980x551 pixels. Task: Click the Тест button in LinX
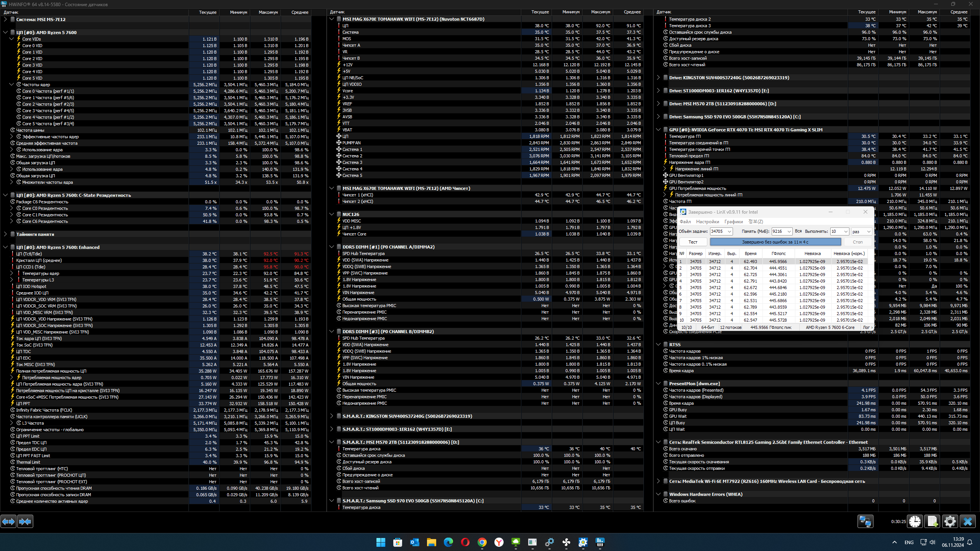tap(693, 242)
